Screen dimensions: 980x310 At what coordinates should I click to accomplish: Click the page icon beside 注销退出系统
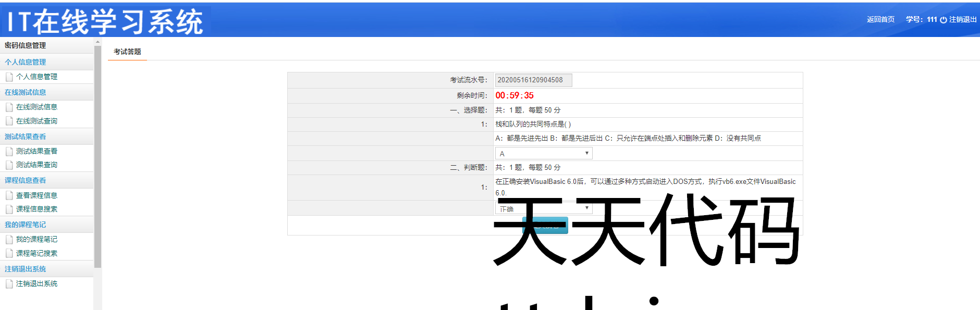click(x=9, y=284)
